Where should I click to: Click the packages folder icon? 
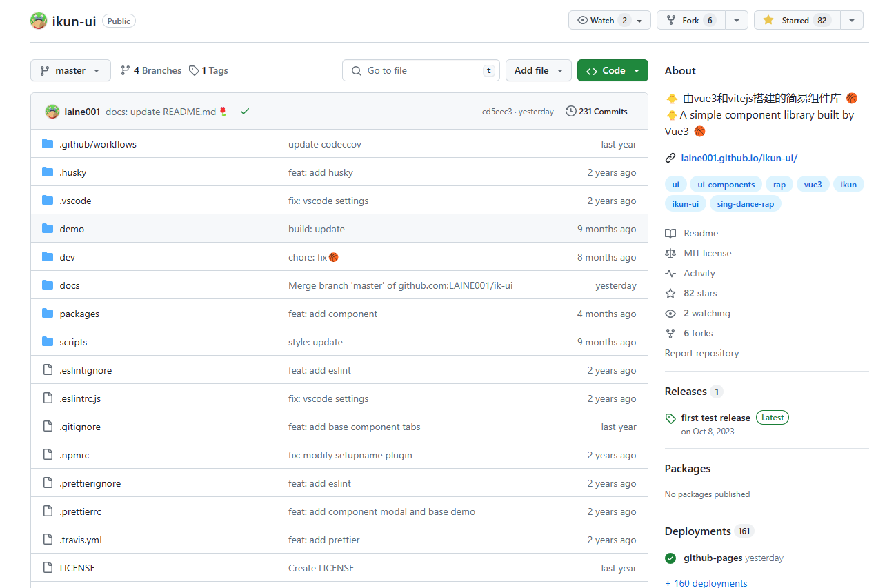(48, 314)
